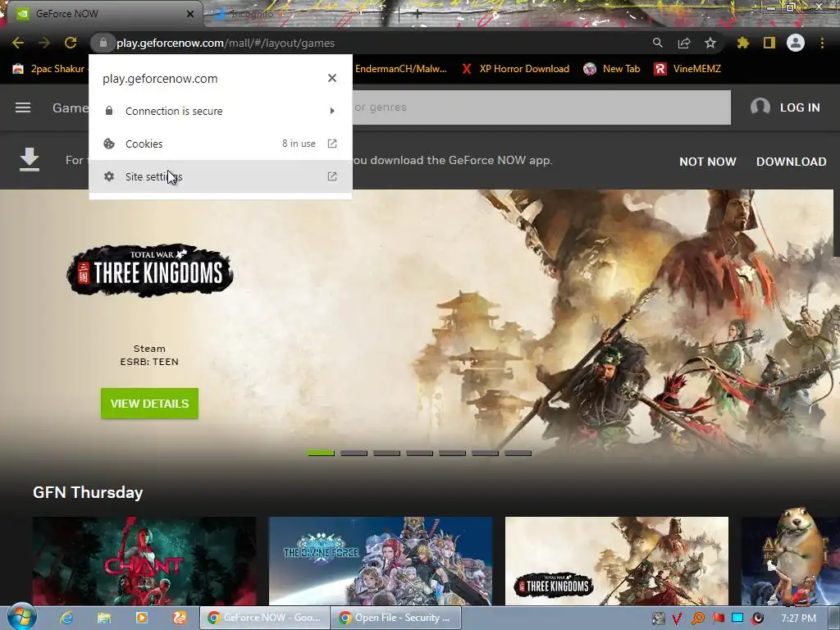Click the user avatar beside LOG IN
The height and width of the screenshot is (630, 840).
click(760, 107)
